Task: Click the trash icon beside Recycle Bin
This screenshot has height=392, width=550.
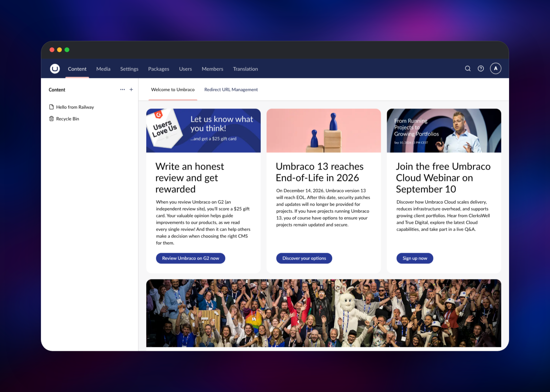Action: tap(51, 119)
